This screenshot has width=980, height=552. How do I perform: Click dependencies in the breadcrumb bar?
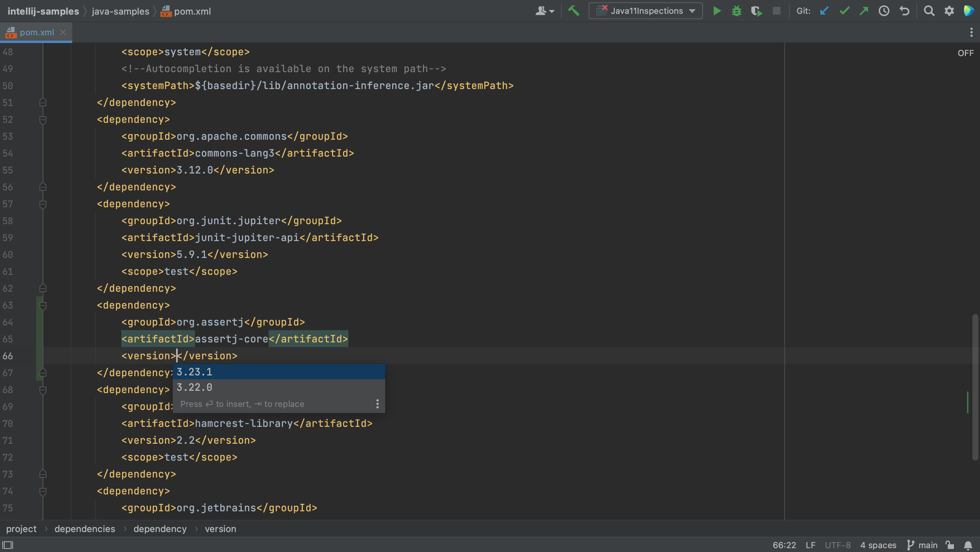tap(85, 529)
